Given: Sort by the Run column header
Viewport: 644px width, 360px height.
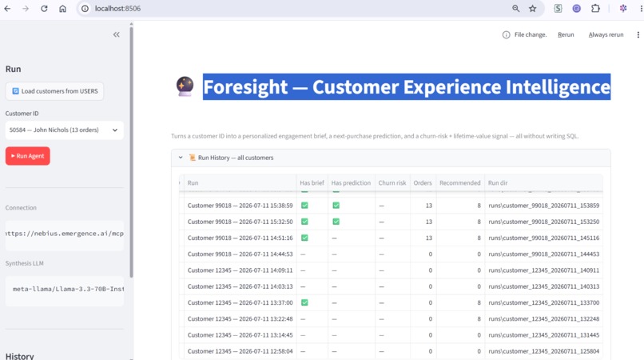Looking at the screenshot, I should (240, 183).
